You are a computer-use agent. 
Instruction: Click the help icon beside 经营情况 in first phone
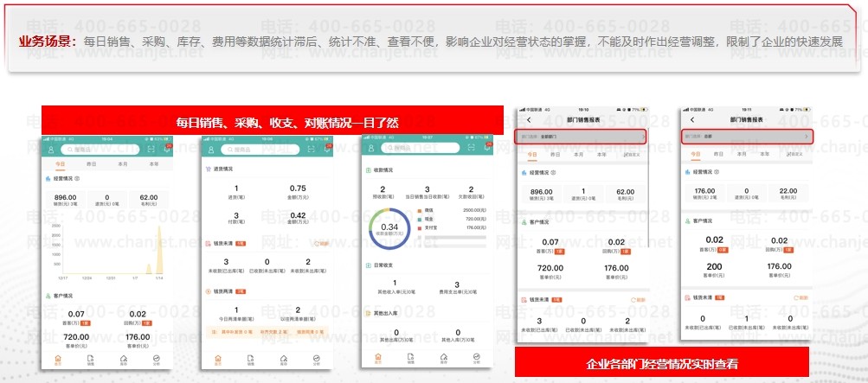point(78,179)
